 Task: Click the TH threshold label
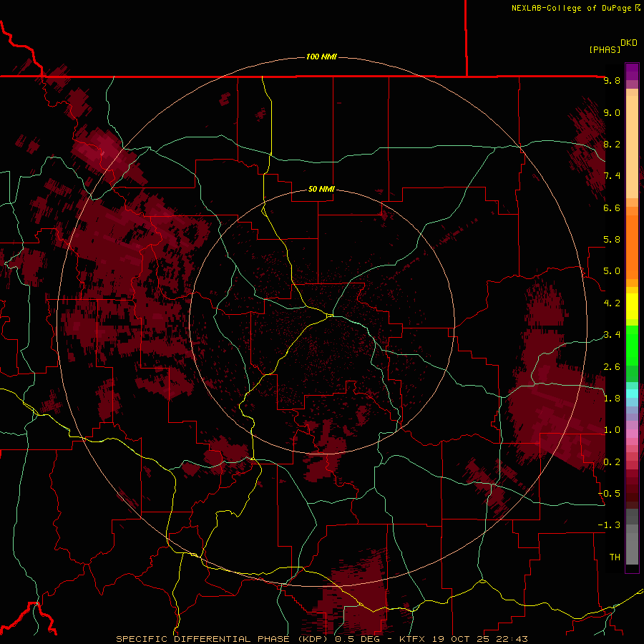615,557
